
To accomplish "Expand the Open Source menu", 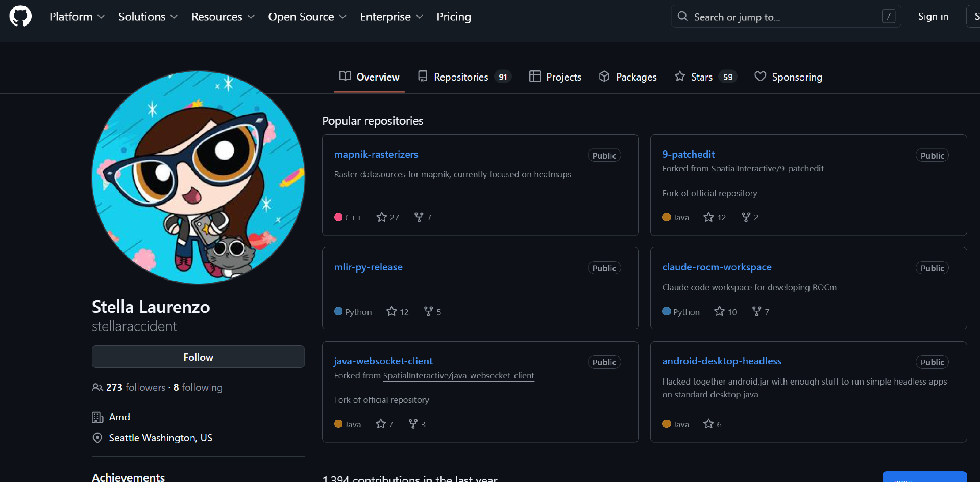I will tap(307, 17).
